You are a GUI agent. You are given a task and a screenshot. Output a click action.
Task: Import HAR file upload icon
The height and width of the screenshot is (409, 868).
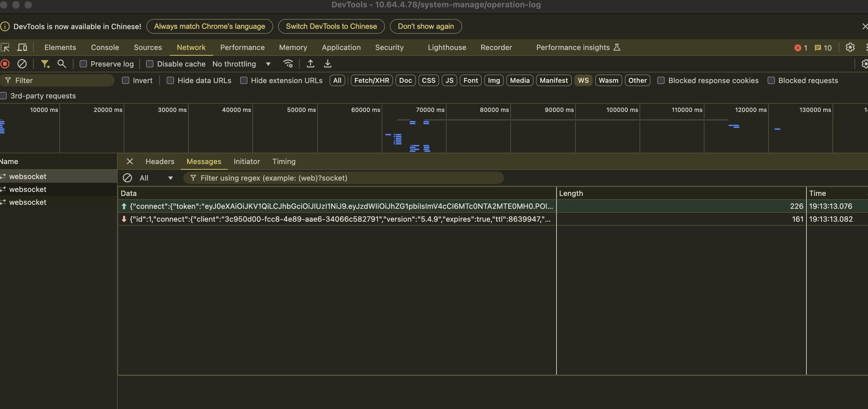coord(310,64)
